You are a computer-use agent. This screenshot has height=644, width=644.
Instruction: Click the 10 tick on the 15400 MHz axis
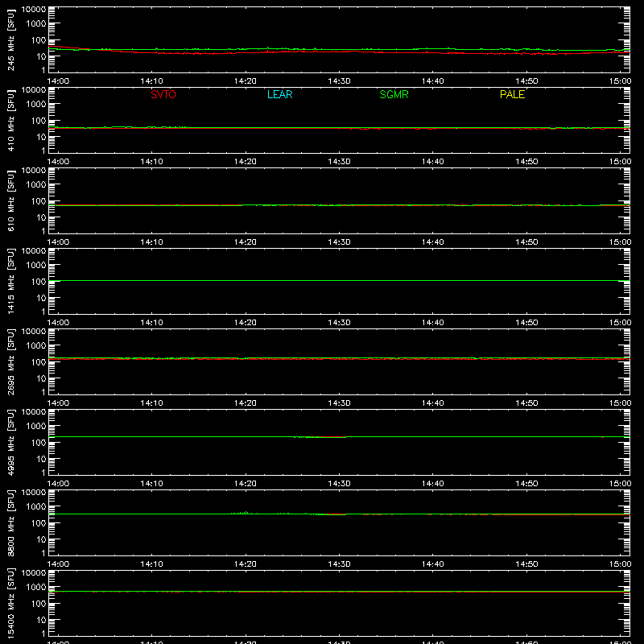coord(41,620)
